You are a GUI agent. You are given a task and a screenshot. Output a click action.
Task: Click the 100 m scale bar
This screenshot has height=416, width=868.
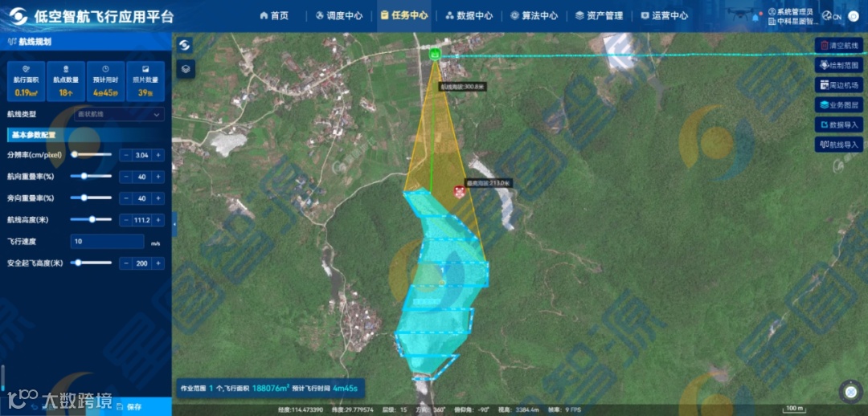point(795,409)
